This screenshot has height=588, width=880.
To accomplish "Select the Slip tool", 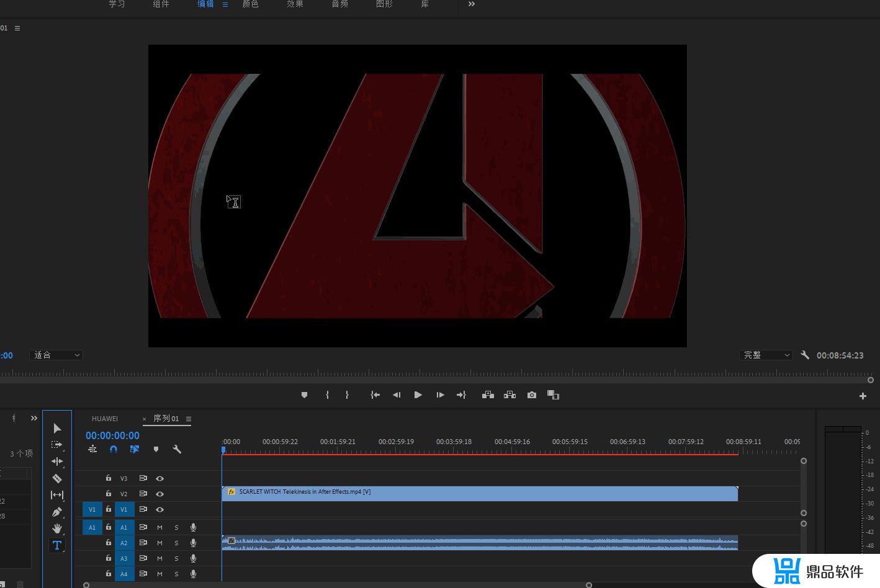I will click(x=57, y=495).
